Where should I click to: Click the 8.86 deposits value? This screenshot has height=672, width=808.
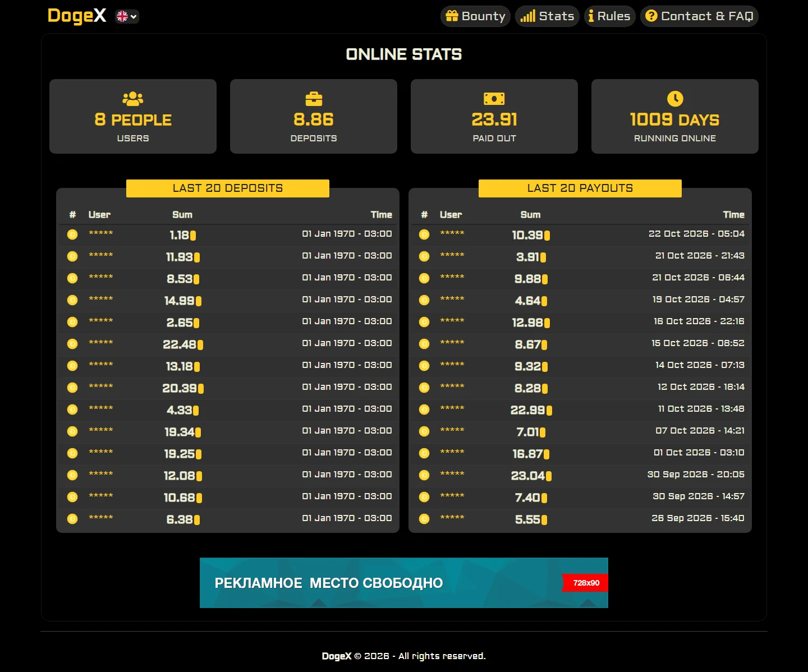[x=314, y=119]
